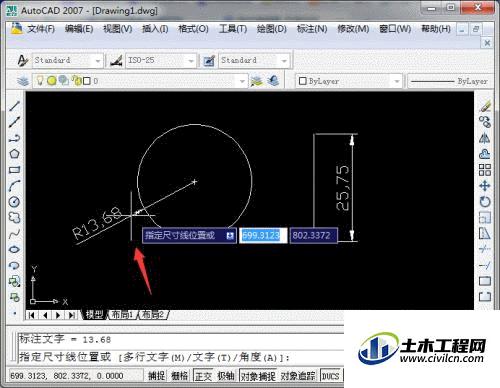The image size is (500, 388).
Task: Open the Text Style manager icon
Action: pos(22,61)
